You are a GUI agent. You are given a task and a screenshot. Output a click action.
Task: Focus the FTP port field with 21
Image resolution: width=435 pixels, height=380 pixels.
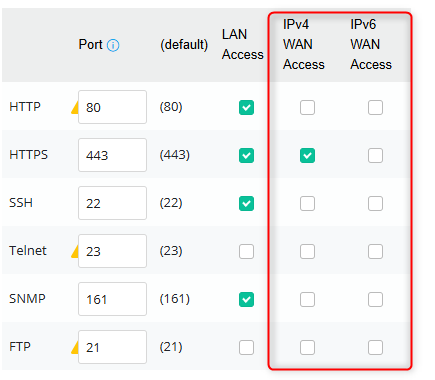[x=112, y=347]
